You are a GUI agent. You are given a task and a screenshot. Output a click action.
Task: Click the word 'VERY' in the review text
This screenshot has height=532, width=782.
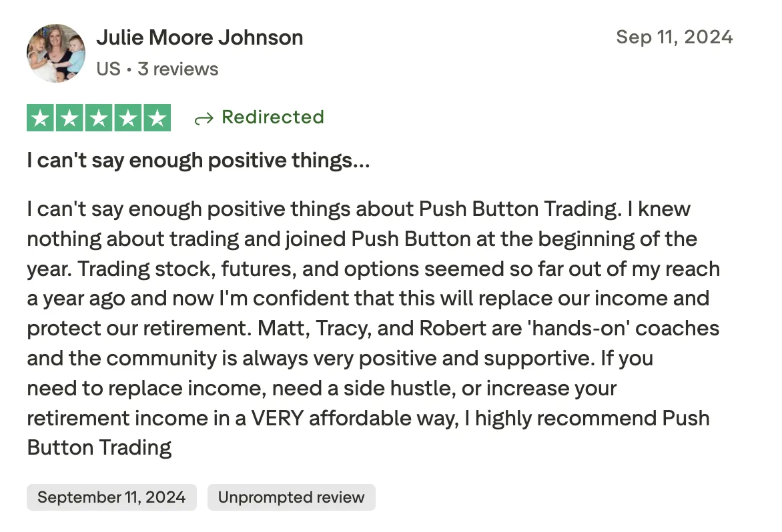coord(278,418)
